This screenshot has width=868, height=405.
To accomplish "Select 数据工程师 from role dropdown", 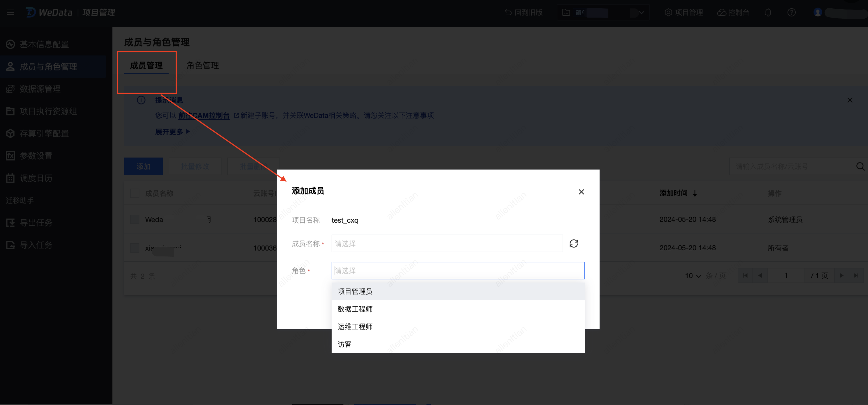I will pyautogui.click(x=355, y=309).
